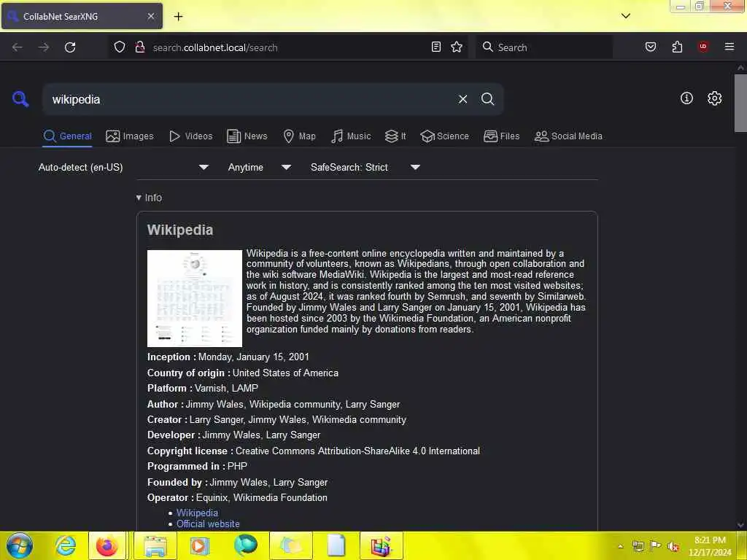
Task: Open the Official website link
Action: click(208, 524)
